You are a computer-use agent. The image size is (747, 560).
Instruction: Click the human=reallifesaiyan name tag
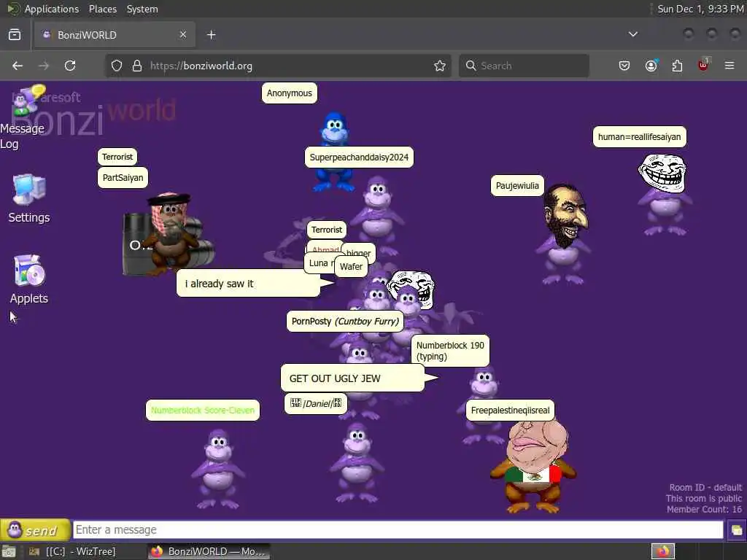(639, 136)
